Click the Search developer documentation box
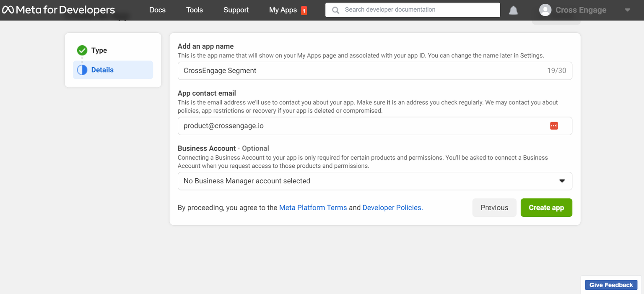644x294 pixels. (x=413, y=10)
